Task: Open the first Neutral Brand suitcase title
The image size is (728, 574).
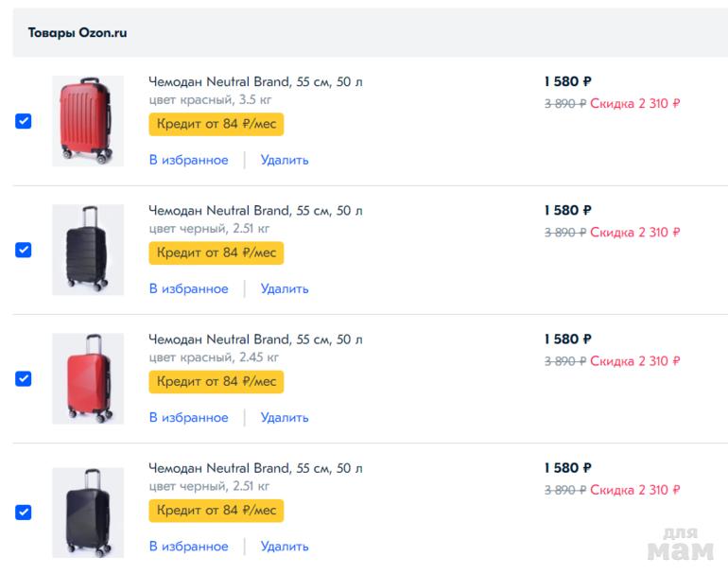Action: click(255, 82)
